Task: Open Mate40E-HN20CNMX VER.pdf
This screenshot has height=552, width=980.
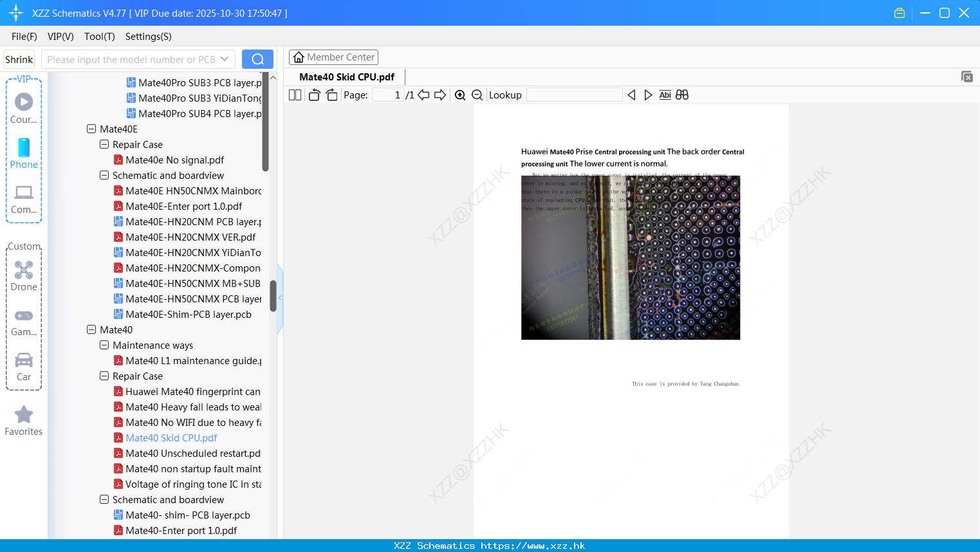Action: click(x=190, y=237)
